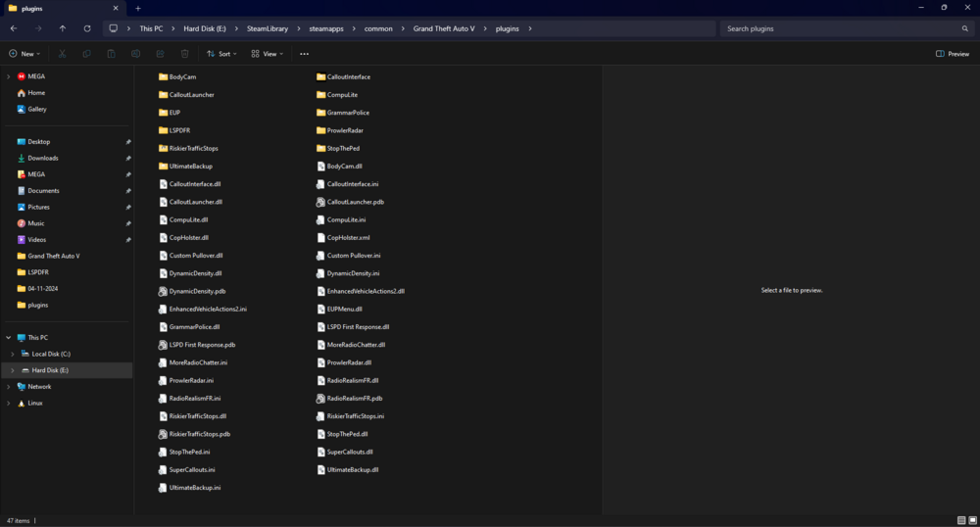Click the search magnifier icon

965,28
